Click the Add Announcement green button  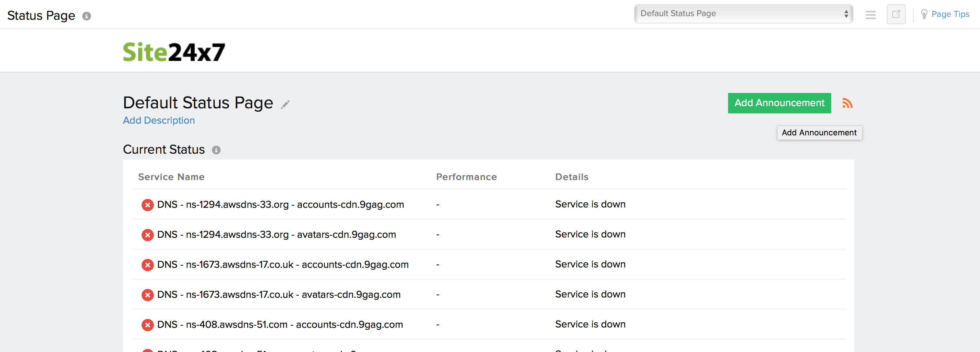(779, 103)
